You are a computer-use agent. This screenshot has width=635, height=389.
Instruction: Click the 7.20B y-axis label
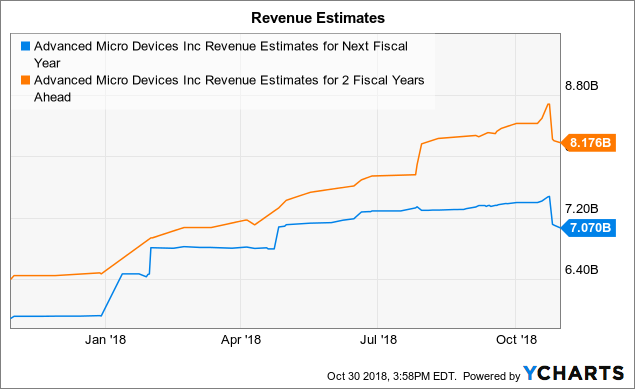point(582,209)
